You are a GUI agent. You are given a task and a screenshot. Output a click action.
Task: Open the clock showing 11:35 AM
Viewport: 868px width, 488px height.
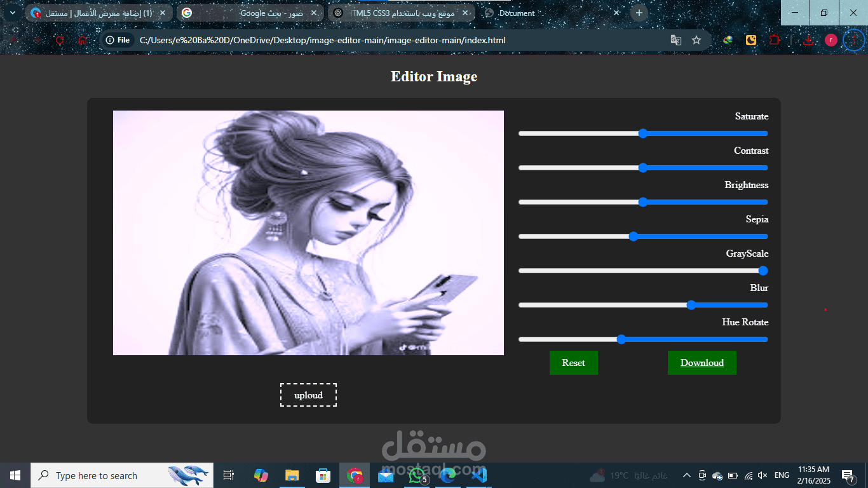point(814,475)
